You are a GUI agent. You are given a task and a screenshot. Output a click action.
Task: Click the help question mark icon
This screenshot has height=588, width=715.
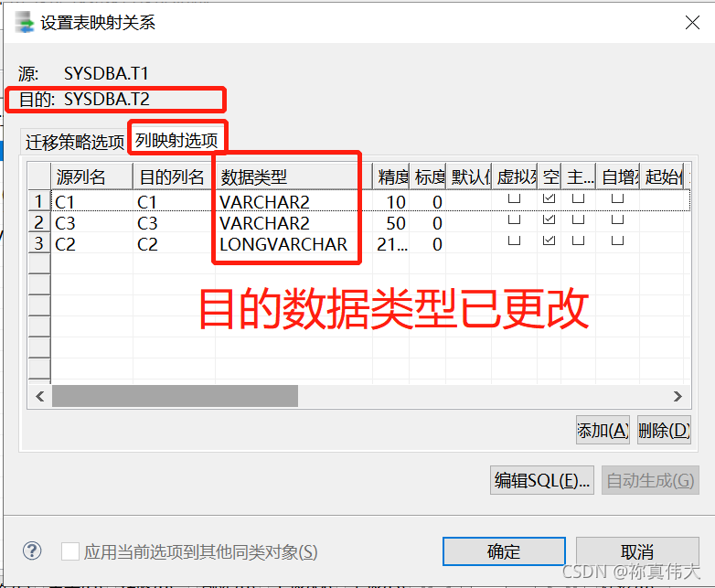(32, 551)
